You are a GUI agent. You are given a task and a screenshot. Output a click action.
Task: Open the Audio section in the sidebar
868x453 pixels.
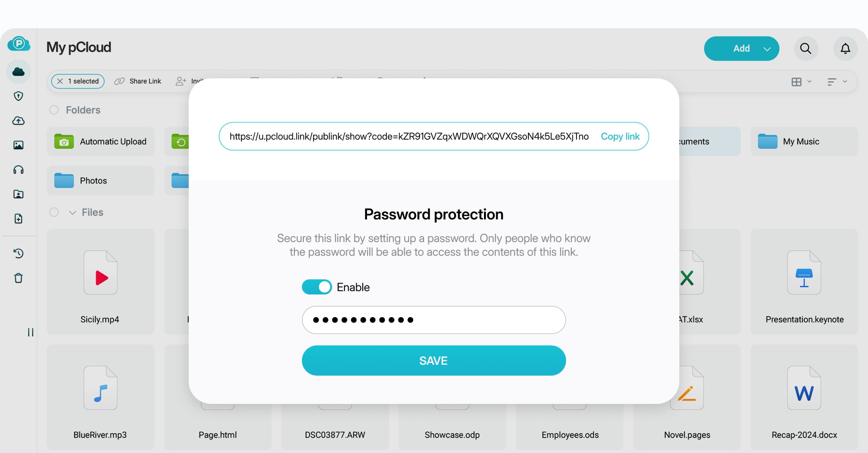point(19,170)
